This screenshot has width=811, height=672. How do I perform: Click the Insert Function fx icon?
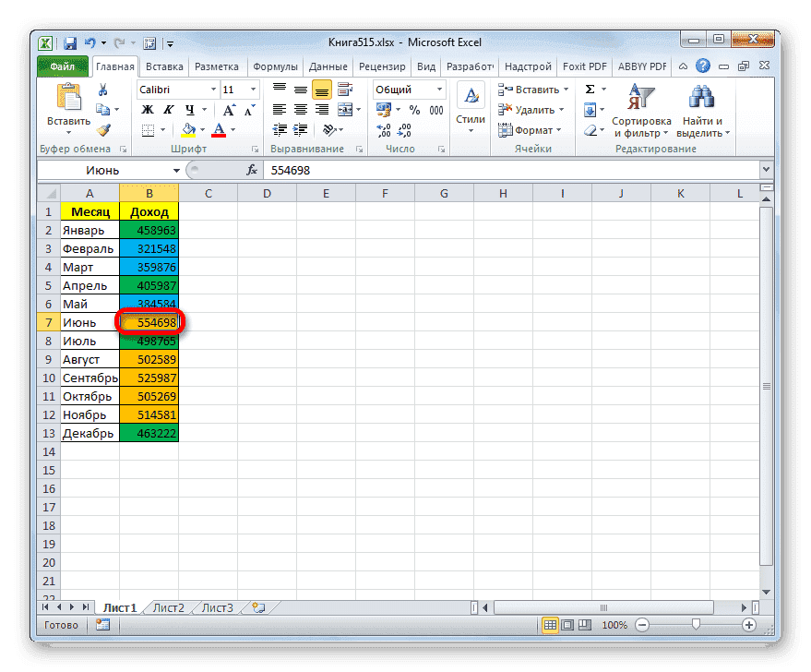pyautogui.click(x=254, y=169)
